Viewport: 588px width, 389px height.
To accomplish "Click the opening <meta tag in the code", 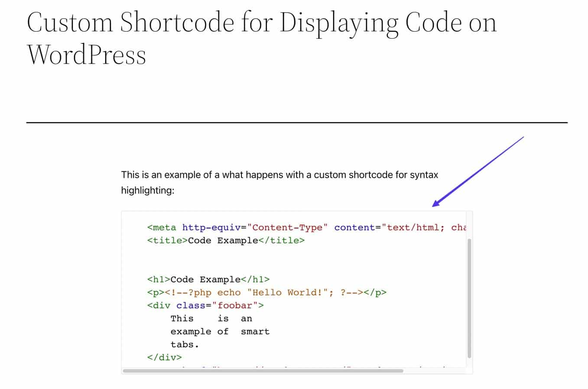I will (x=162, y=228).
